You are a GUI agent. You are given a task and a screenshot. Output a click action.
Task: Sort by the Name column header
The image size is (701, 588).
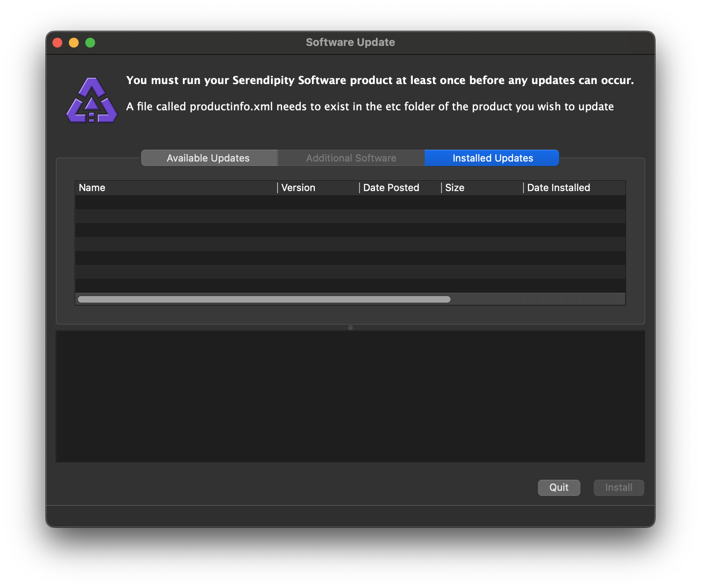point(176,188)
